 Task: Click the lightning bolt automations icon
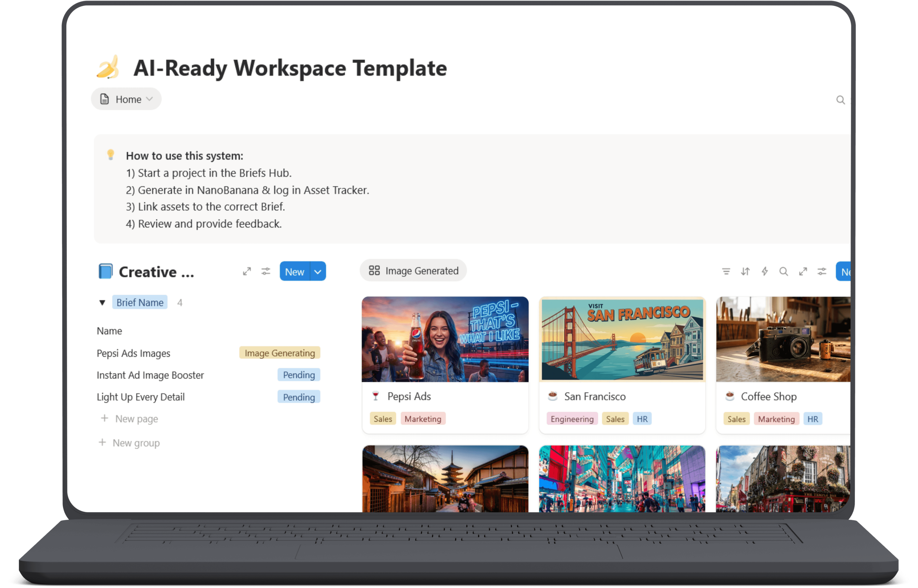pos(764,271)
